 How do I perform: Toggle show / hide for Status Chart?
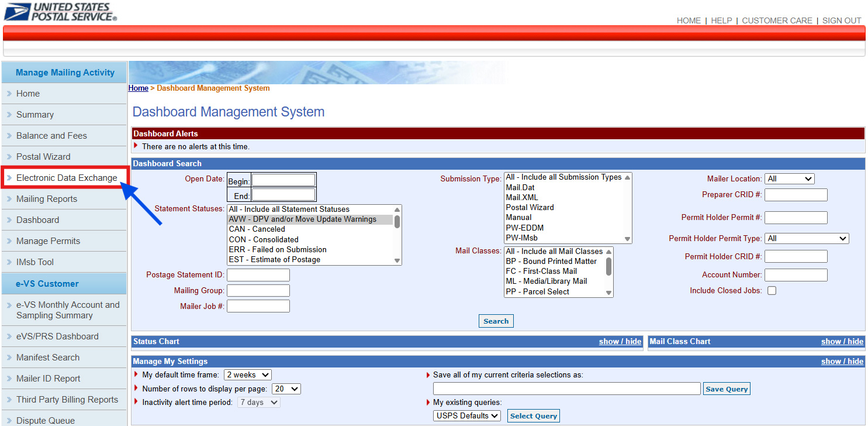(620, 342)
